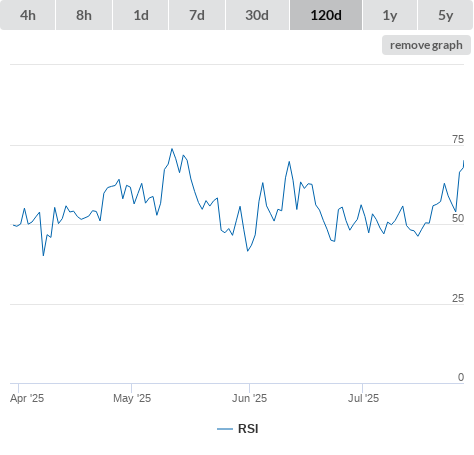
Task: Toggle the RSI legend label
Action: tap(248, 429)
